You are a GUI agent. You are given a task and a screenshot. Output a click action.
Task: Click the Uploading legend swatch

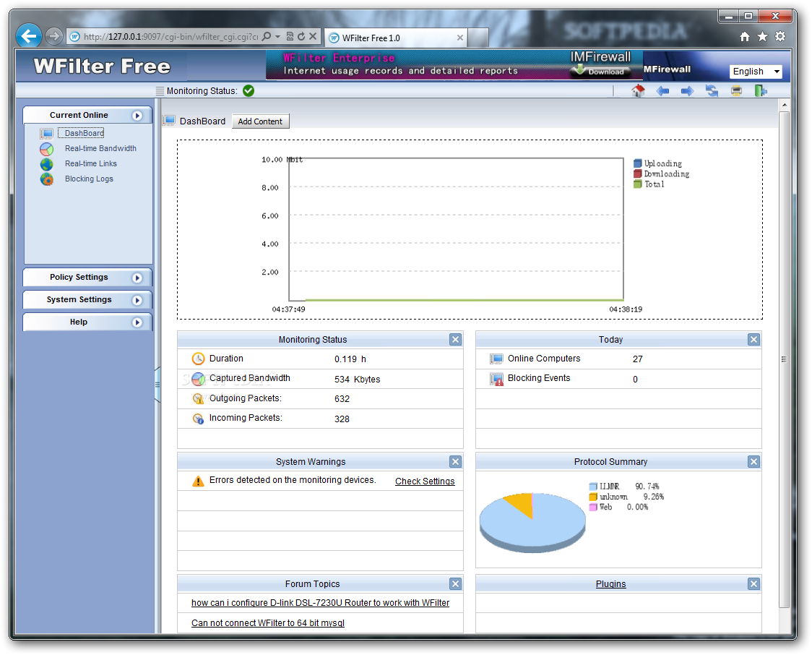(x=637, y=163)
